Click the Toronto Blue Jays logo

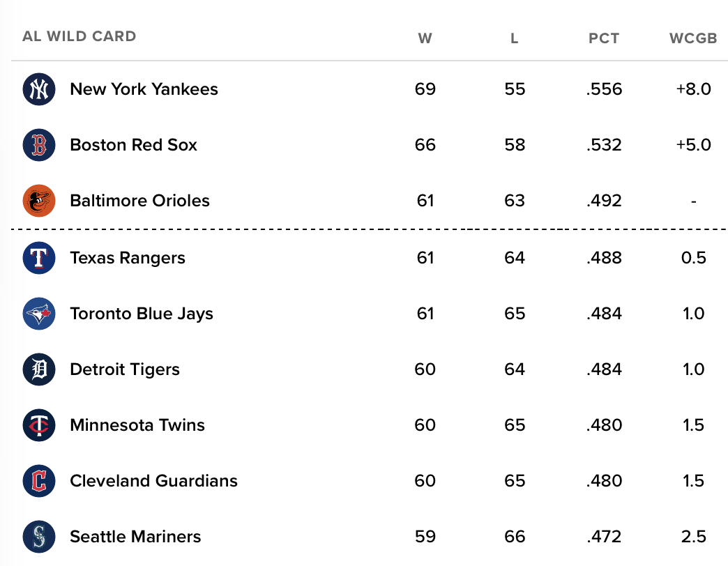coord(39,314)
